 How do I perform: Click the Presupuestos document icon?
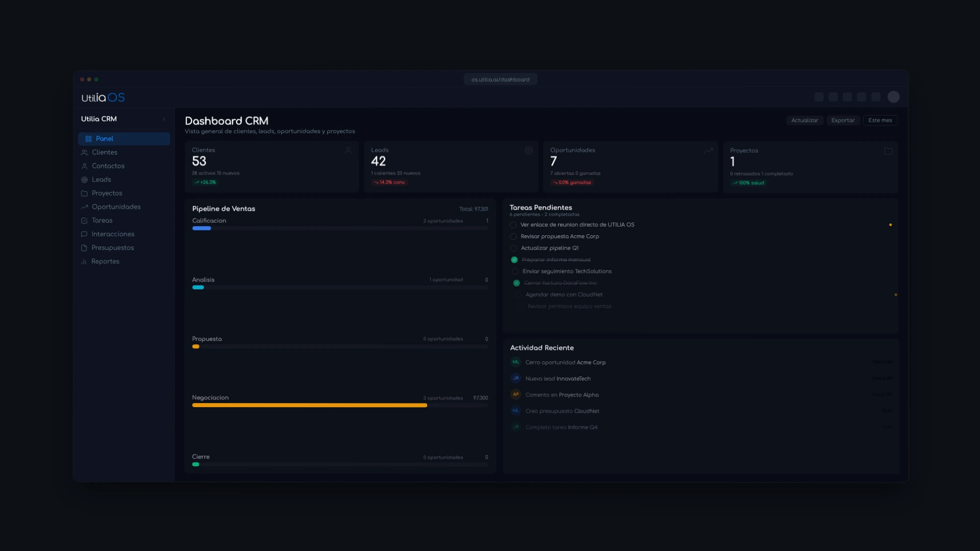tap(84, 248)
